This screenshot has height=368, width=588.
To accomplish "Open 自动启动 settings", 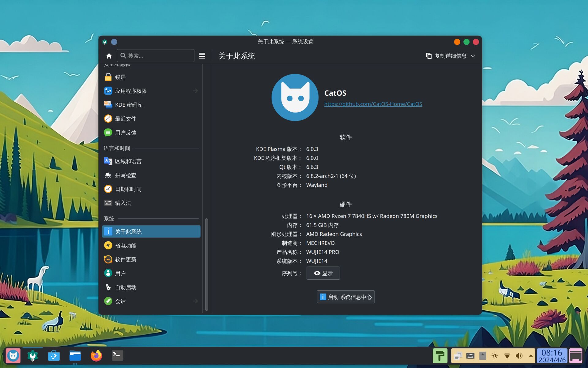I will coord(151,287).
